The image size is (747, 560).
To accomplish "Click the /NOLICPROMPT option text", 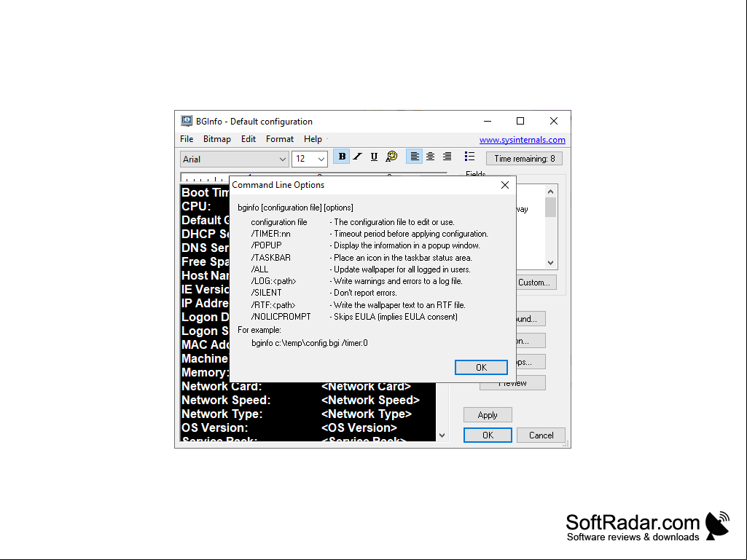I will point(281,317).
